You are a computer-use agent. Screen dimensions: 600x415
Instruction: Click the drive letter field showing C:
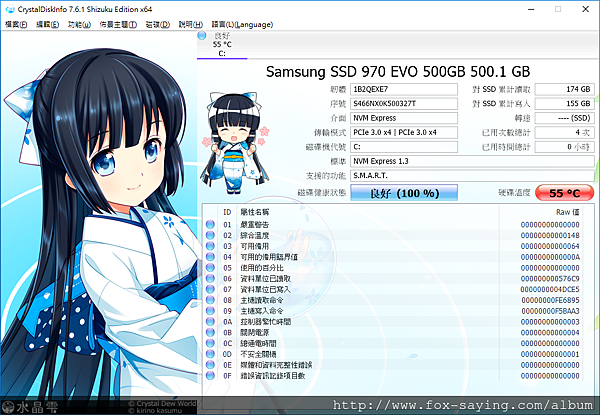404,147
